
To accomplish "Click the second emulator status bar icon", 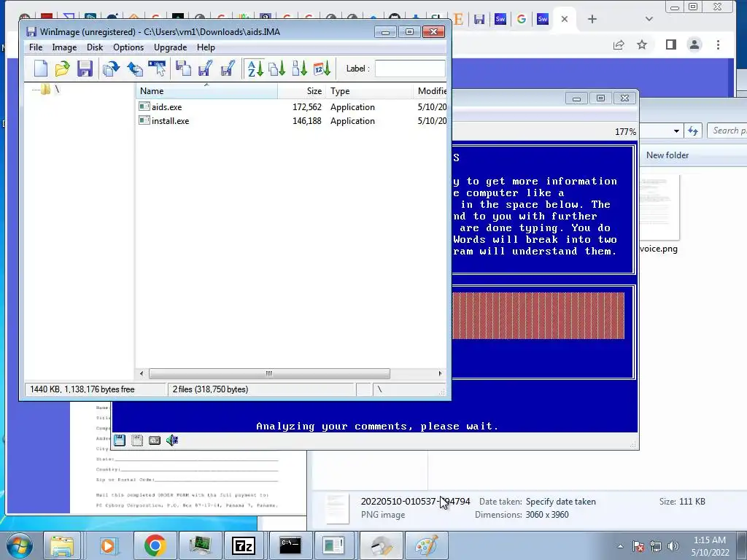I will click(x=137, y=440).
